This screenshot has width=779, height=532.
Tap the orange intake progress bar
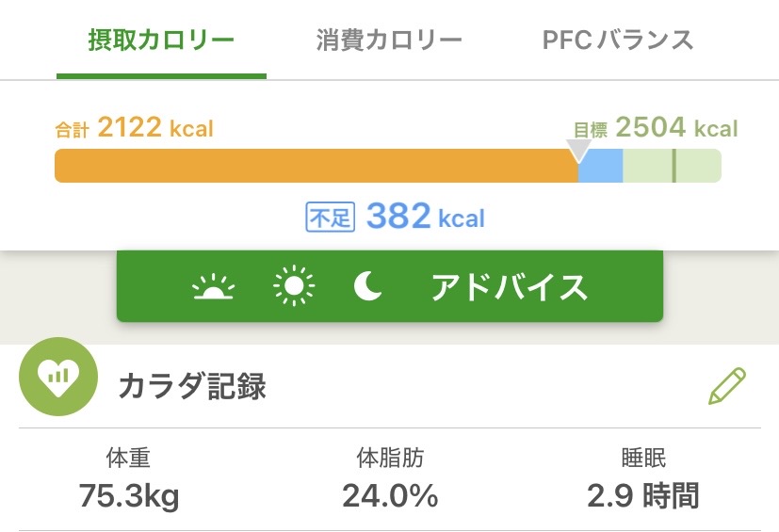[316, 166]
